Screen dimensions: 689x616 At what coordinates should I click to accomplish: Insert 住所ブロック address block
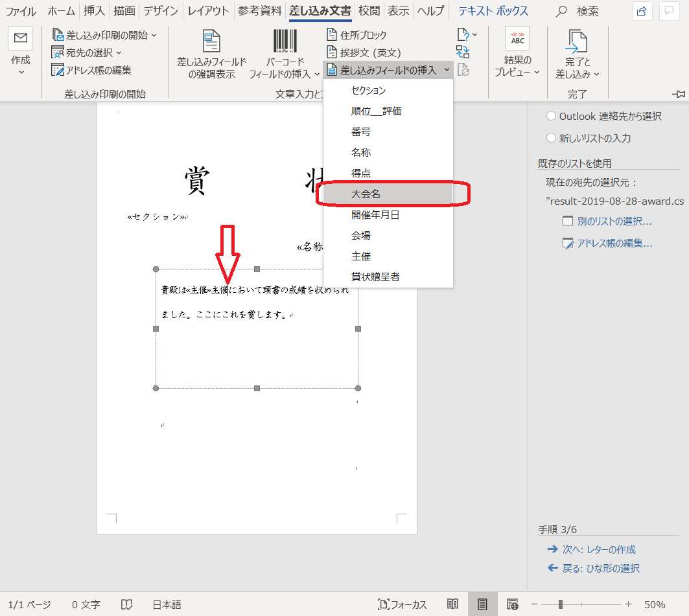pos(356,35)
